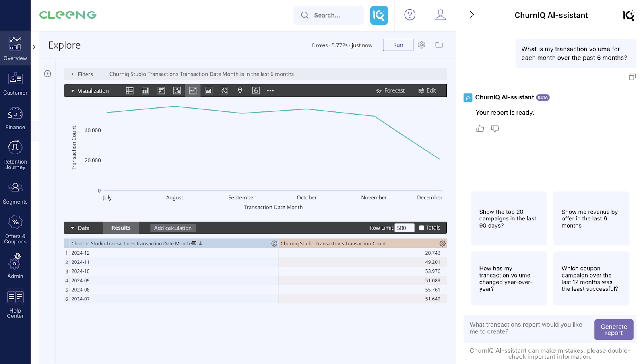Select the Results tab
The width and height of the screenshot is (644, 364).
coord(121,228)
